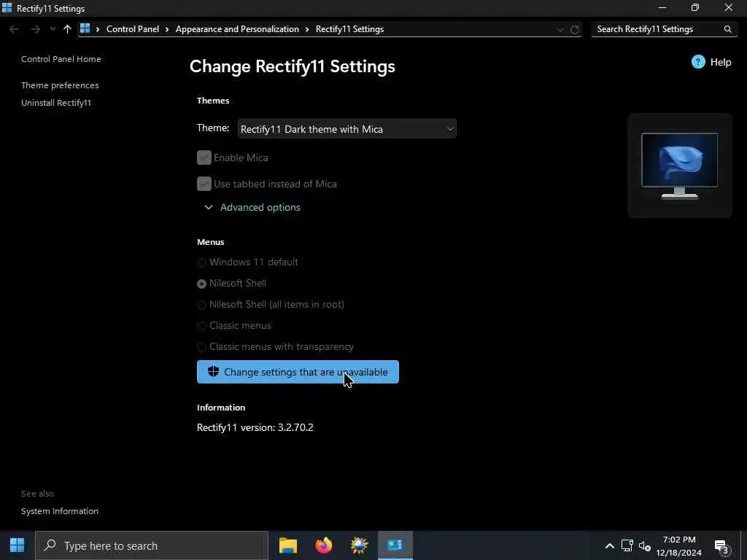Open the notification center icon
The image size is (747, 560).
pos(722,547)
